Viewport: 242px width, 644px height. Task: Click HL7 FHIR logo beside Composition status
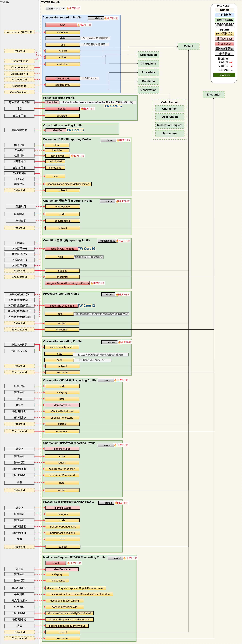[111, 18]
